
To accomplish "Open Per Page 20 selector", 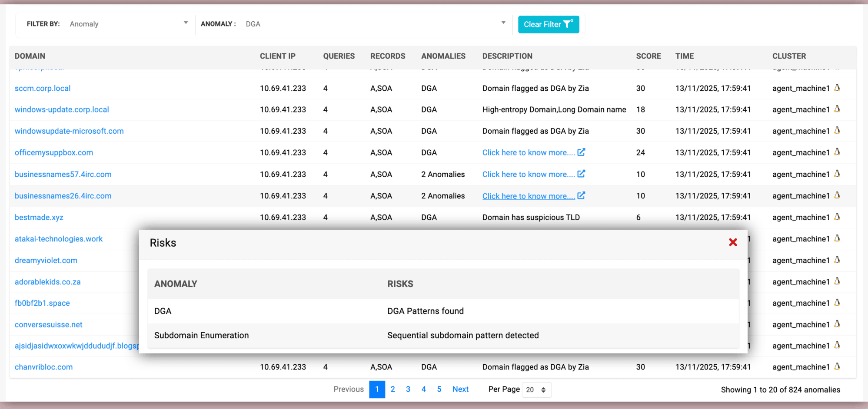I will [x=536, y=390].
